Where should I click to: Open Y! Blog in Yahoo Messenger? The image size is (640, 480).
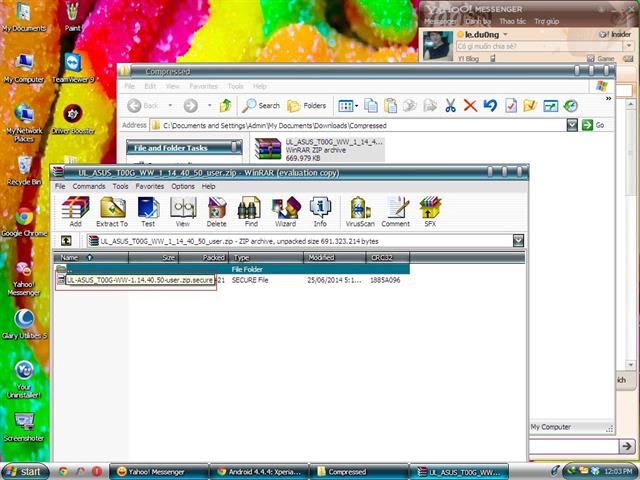(468, 58)
